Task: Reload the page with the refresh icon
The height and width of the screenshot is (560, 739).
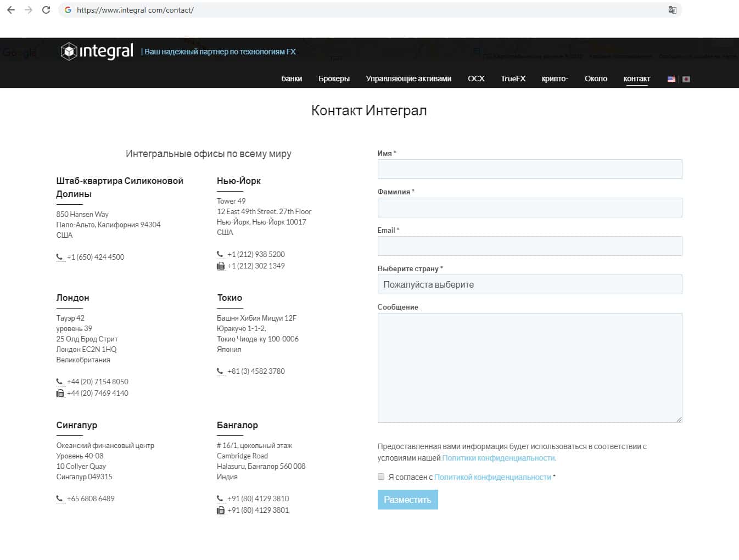Action: pyautogui.click(x=46, y=10)
